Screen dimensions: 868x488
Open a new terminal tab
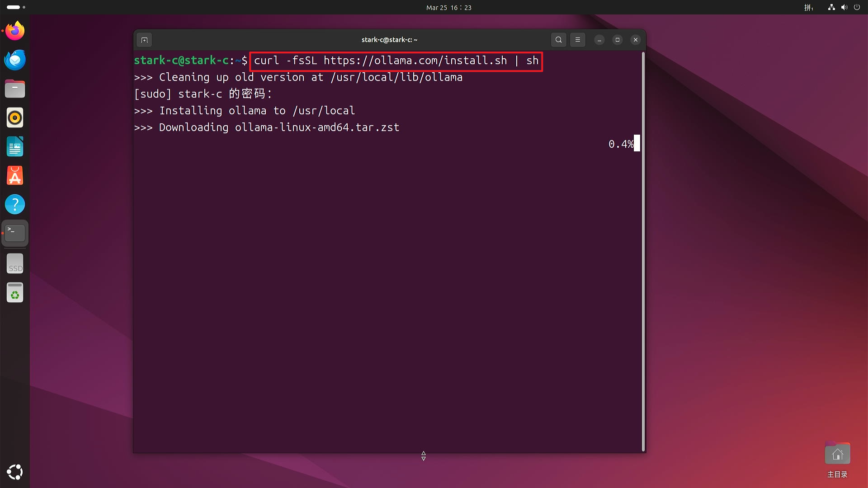[144, 40]
